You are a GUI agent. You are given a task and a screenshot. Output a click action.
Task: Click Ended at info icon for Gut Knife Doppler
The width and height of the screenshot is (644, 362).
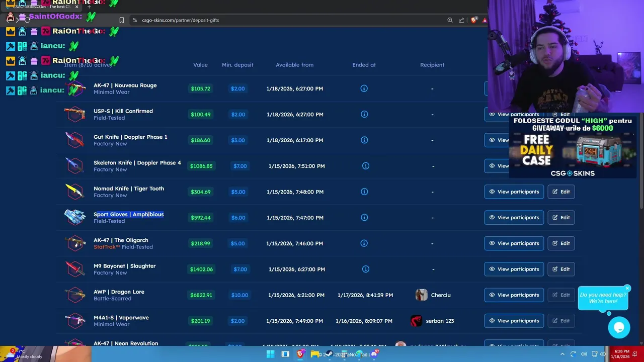(364, 140)
